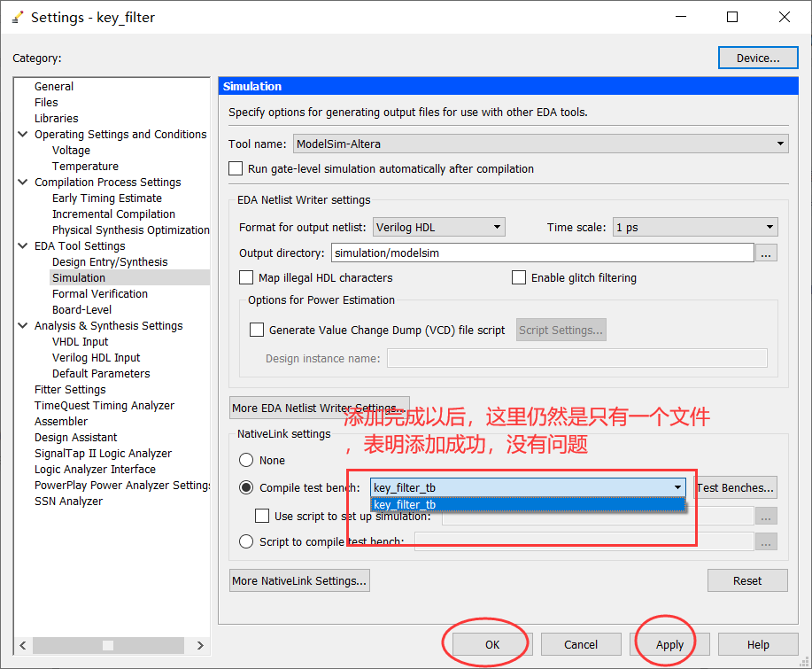
Task: Open Default Parameters page
Action: pyautogui.click(x=101, y=374)
